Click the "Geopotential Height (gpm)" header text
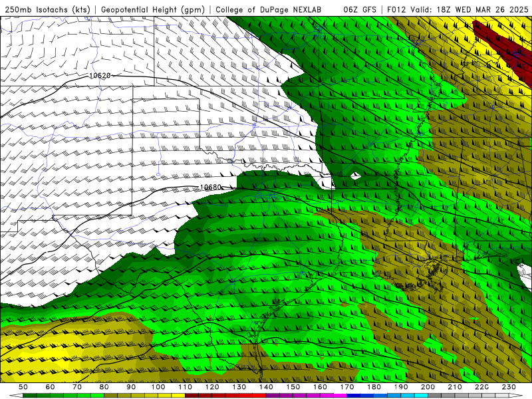Viewport: 532px width, 399px height. coord(153,10)
